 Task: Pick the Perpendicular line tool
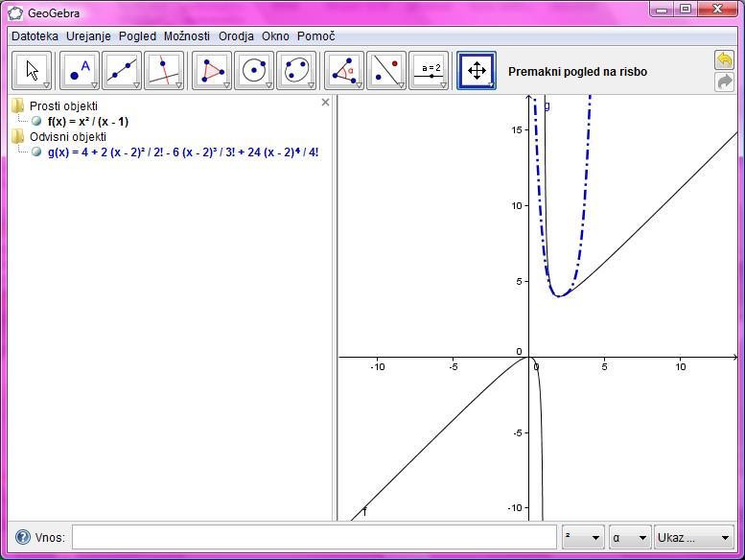(x=164, y=71)
